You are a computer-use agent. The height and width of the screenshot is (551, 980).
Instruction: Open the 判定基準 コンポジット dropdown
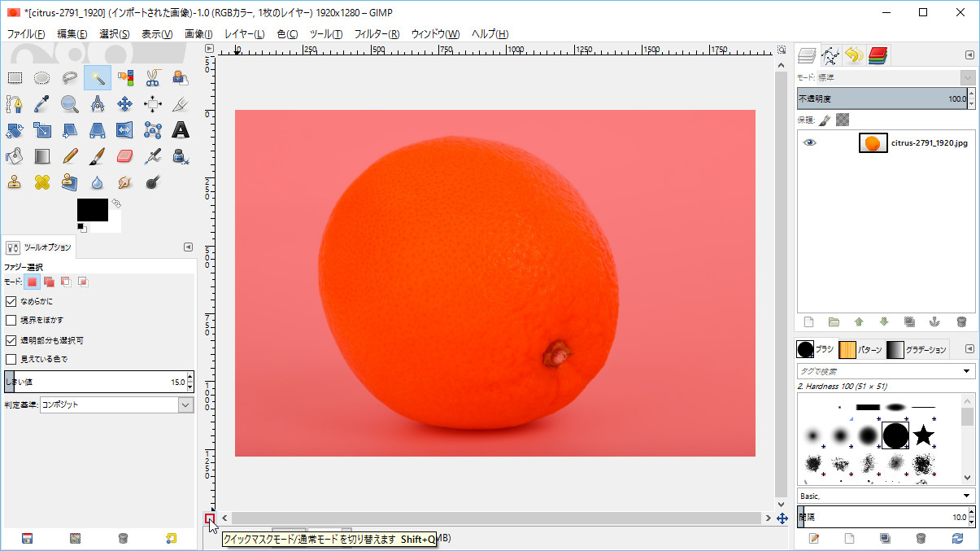(x=185, y=405)
